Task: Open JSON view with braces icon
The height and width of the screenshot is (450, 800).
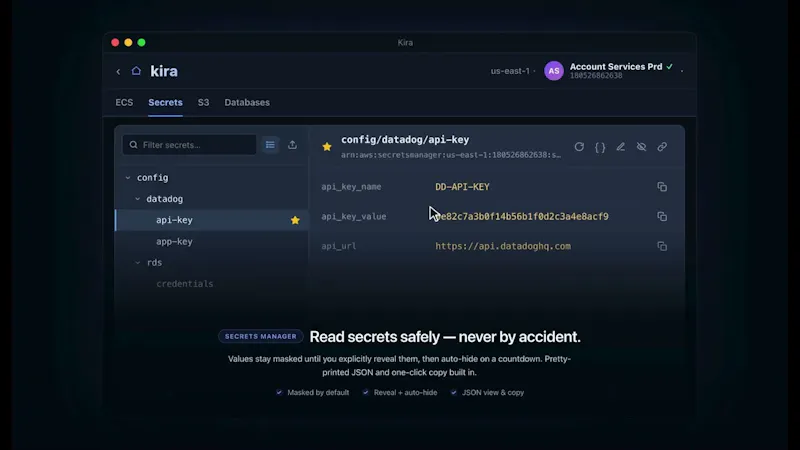Action: click(x=600, y=147)
